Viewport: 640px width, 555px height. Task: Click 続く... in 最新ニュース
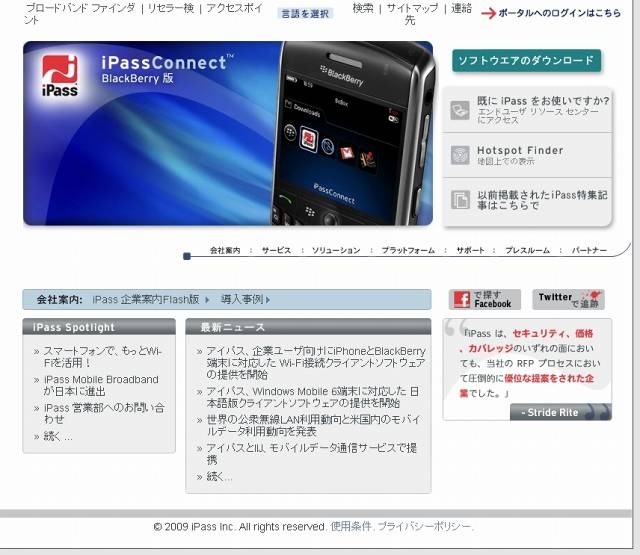[x=219, y=477]
